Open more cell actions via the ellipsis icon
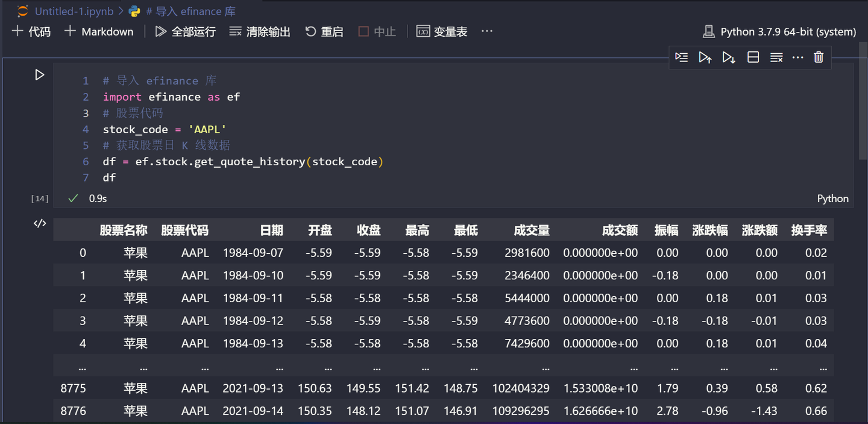The height and width of the screenshot is (424, 868). pyautogui.click(x=798, y=57)
